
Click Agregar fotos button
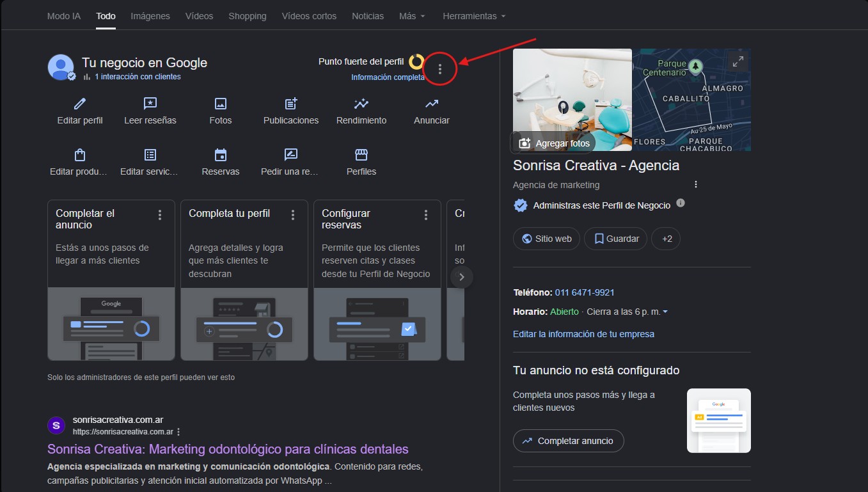tap(553, 143)
